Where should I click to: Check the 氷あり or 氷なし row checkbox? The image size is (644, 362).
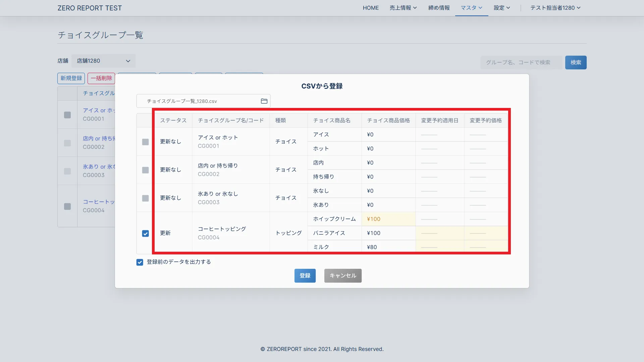tap(145, 198)
